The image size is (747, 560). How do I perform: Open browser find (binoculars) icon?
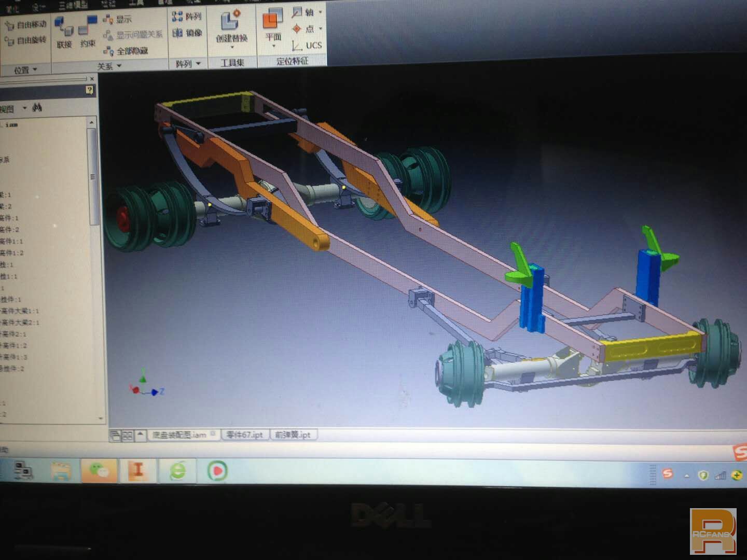37,107
